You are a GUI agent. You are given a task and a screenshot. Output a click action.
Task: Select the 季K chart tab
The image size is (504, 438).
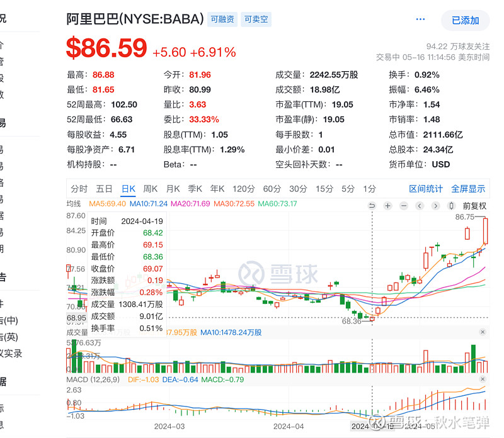tap(195, 189)
